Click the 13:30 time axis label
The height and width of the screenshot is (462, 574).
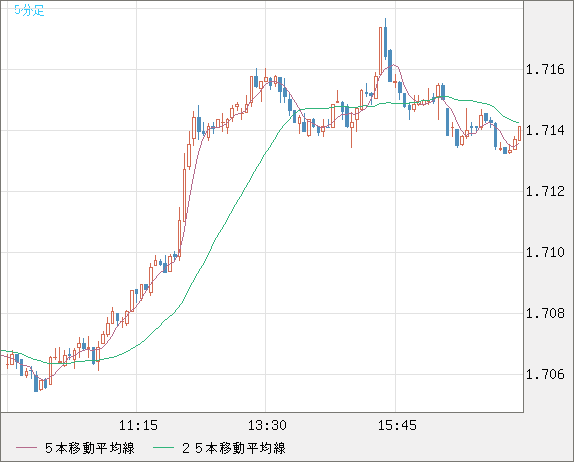[x=267, y=425]
